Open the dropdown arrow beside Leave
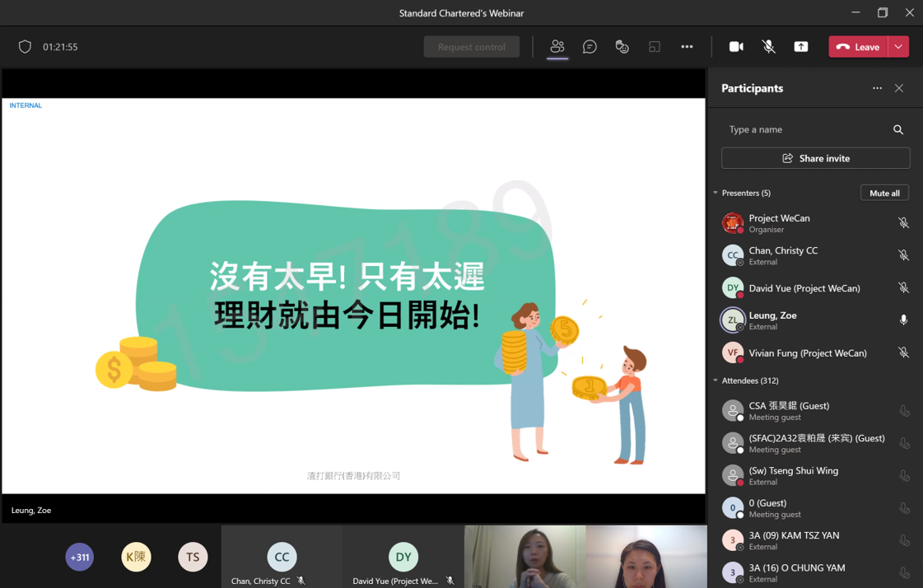This screenshot has height=588, width=923. (x=898, y=47)
